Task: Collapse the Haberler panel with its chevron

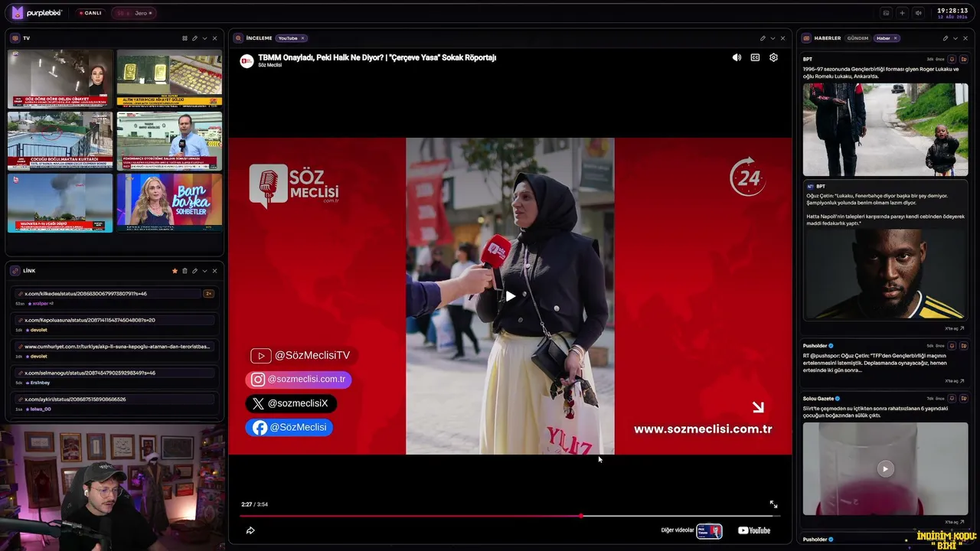Action: 955,38
